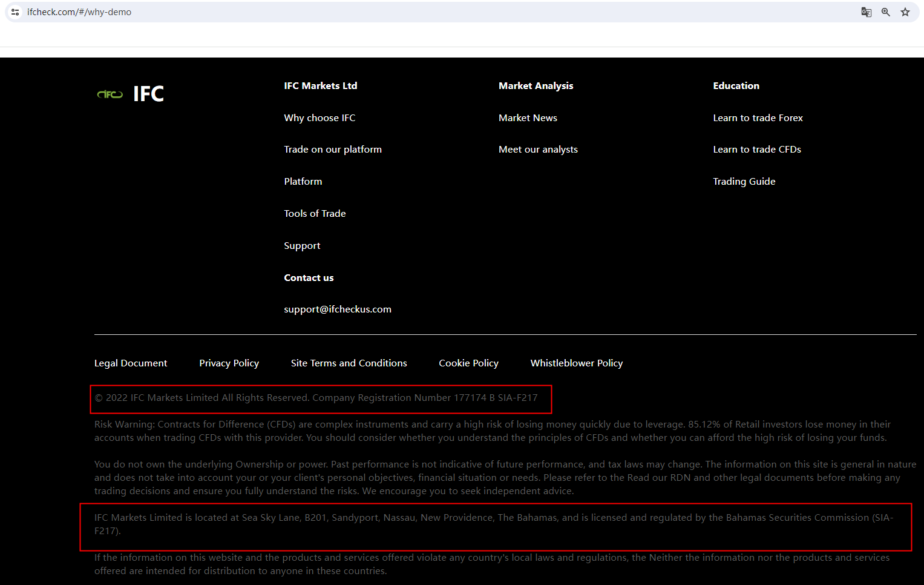
Task: Open Learn to trade CFDs
Action: click(756, 149)
